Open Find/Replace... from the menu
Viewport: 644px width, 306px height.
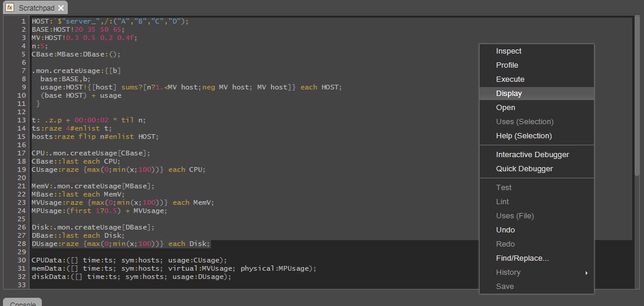pos(536,258)
